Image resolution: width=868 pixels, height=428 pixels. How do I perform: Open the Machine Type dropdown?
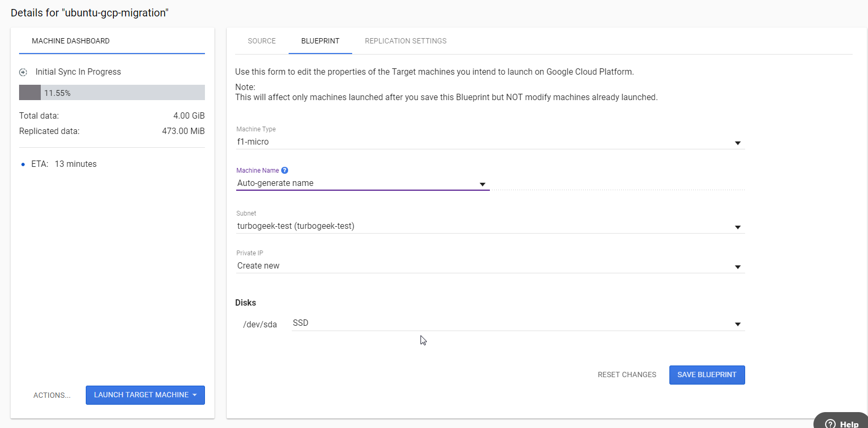(x=490, y=142)
